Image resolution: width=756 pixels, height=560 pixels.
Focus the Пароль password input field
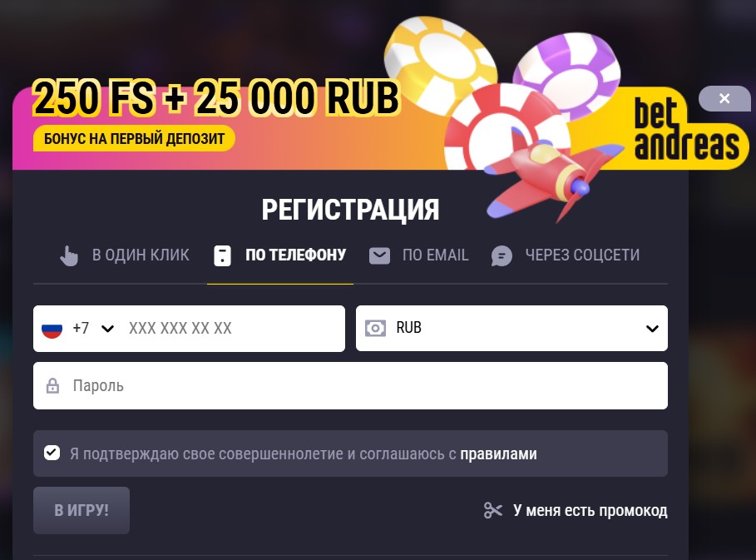350,386
